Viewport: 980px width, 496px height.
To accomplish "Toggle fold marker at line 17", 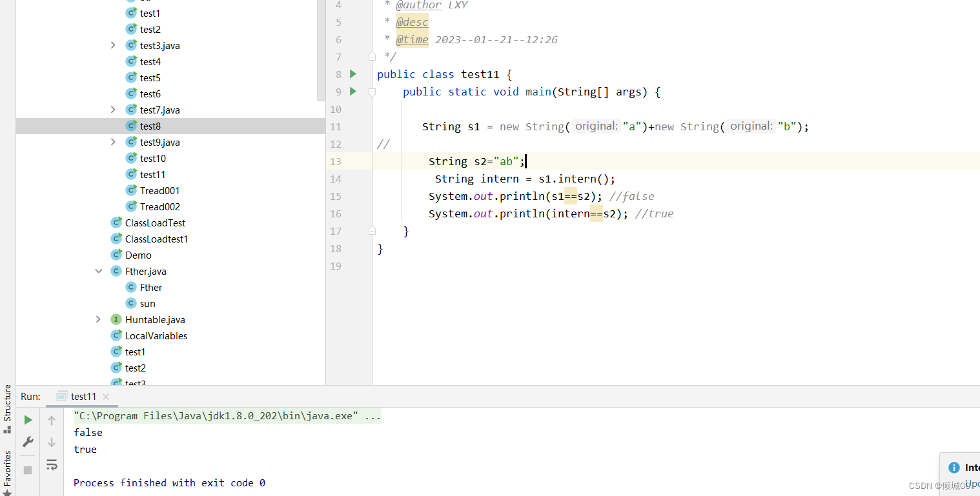I will 372,231.
